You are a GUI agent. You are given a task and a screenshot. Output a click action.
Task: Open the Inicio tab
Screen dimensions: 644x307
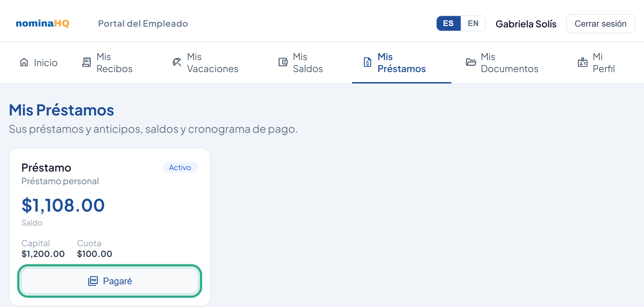[39, 63]
